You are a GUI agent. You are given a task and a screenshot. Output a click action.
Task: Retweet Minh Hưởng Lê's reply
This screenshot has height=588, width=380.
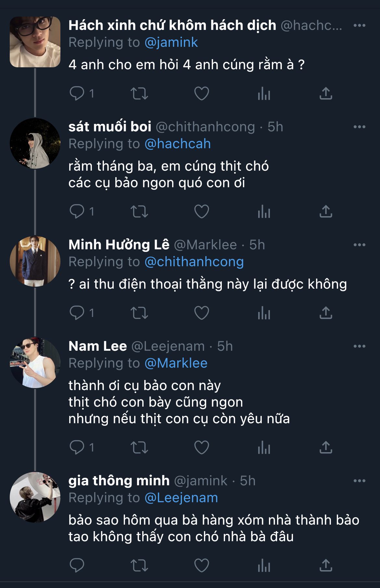[x=139, y=313]
